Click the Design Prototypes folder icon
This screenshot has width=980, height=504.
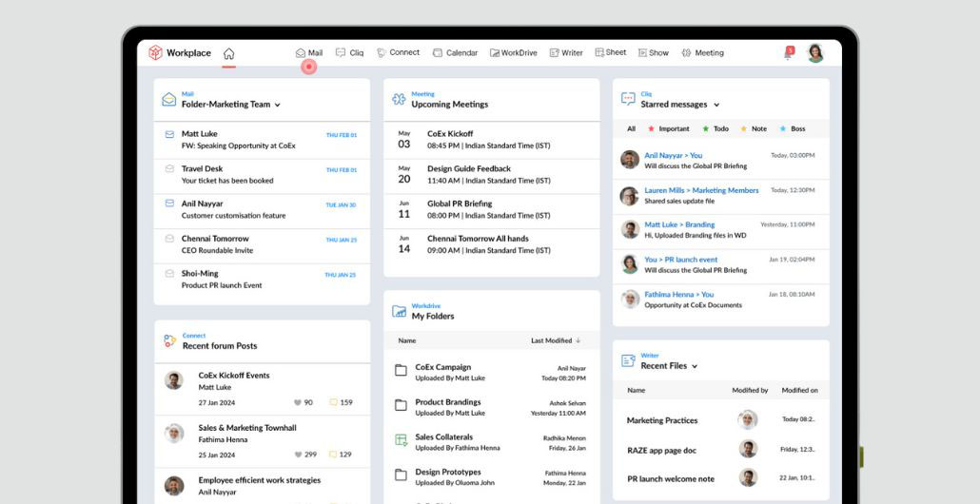click(401, 475)
